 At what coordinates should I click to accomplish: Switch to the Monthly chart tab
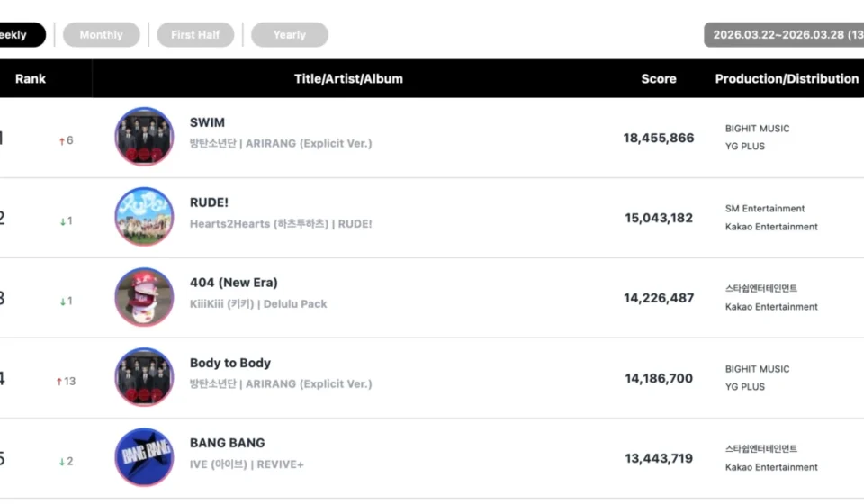(x=101, y=35)
